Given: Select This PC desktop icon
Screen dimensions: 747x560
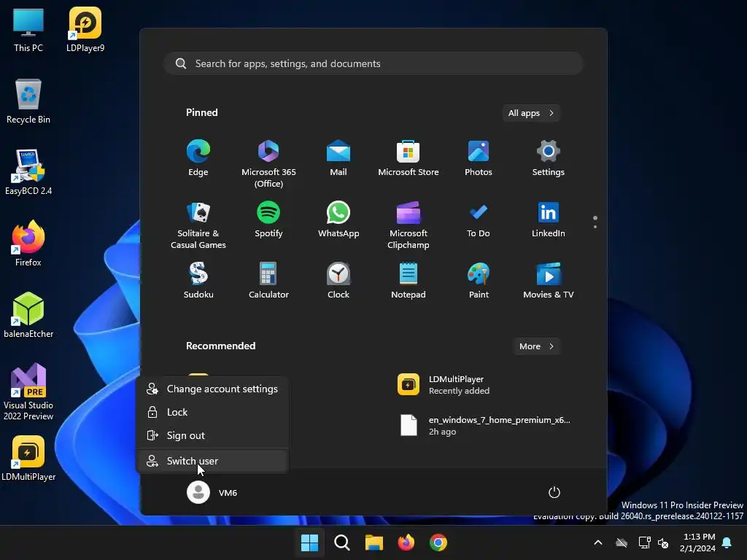Looking at the screenshot, I should (28, 30).
